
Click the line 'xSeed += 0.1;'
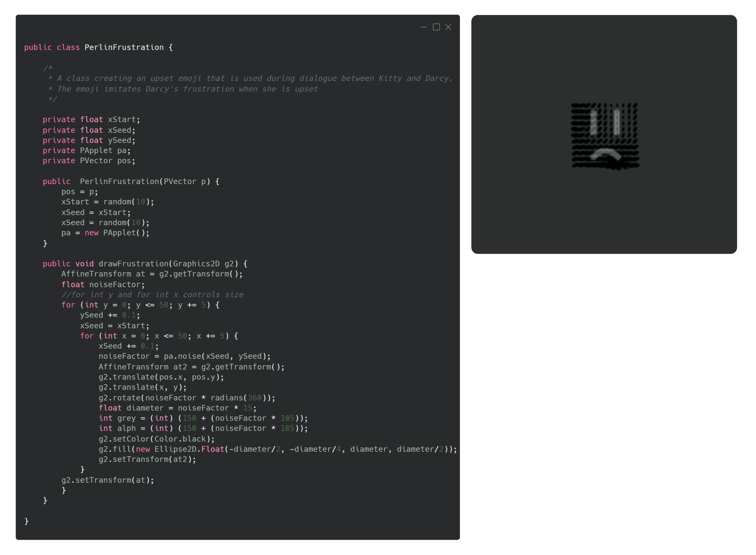point(128,346)
